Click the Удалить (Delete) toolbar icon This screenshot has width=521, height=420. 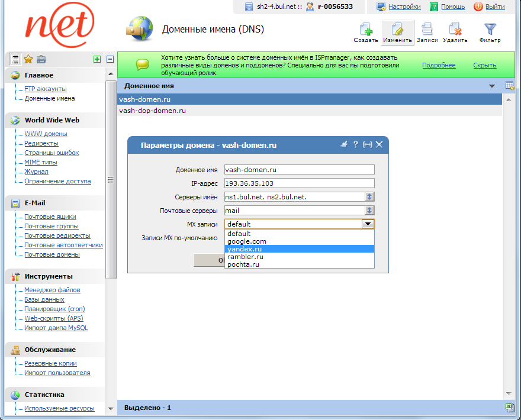click(455, 32)
